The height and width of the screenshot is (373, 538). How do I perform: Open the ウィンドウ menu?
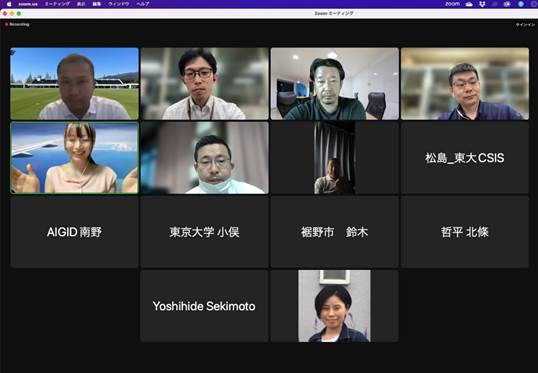tap(119, 4)
